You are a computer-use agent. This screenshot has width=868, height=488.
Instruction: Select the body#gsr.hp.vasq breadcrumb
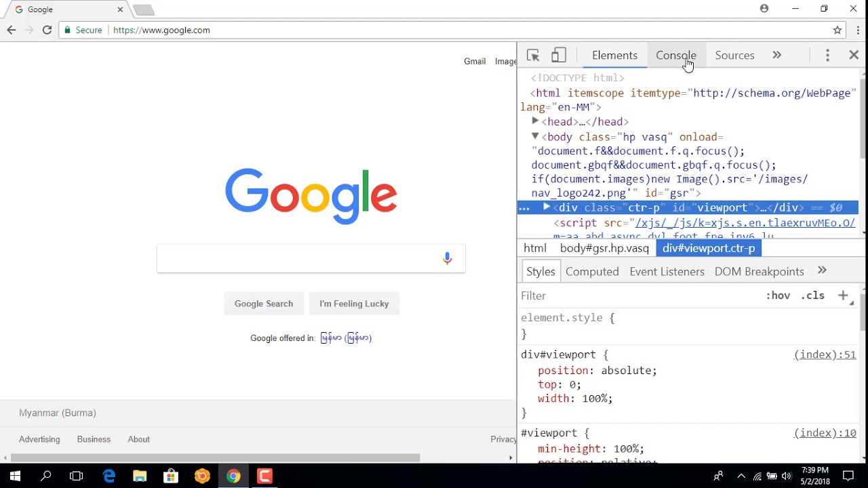(x=604, y=248)
